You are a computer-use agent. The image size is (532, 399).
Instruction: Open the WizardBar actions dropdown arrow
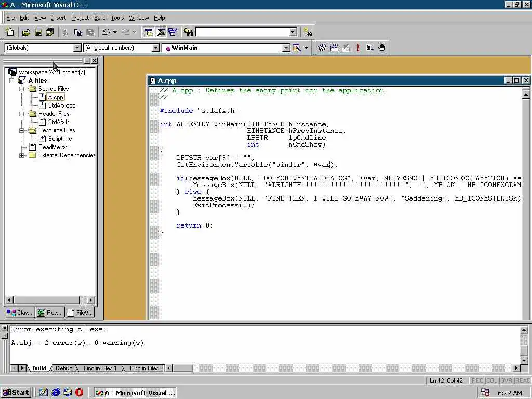coord(306,48)
